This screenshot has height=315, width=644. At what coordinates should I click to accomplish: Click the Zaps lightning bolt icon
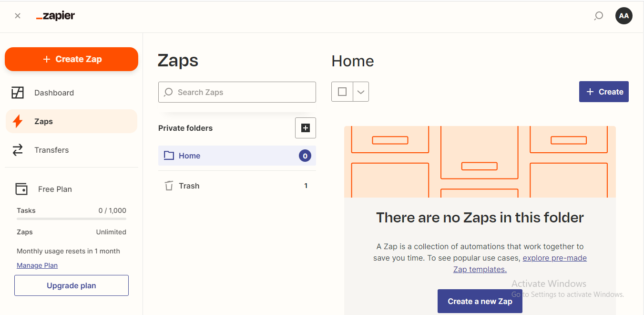pyautogui.click(x=18, y=121)
